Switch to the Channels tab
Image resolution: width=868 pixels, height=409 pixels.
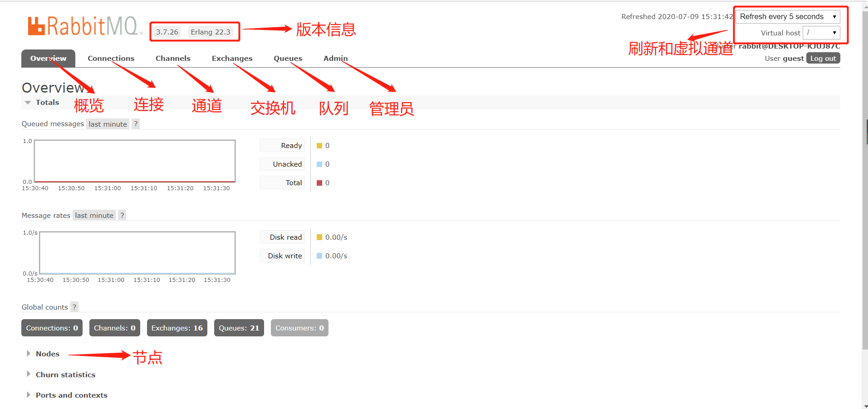tap(173, 59)
